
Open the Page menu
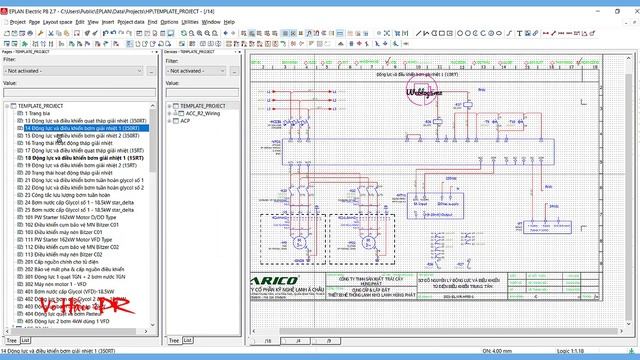34,22
